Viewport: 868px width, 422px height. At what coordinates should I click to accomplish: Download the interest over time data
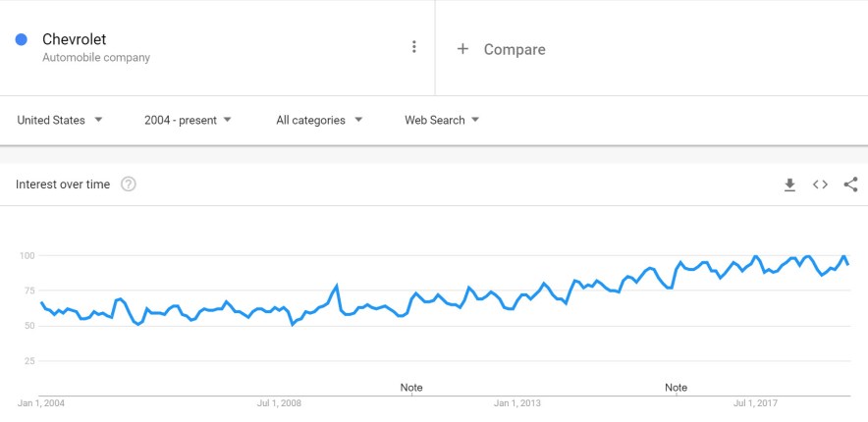tap(790, 185)
